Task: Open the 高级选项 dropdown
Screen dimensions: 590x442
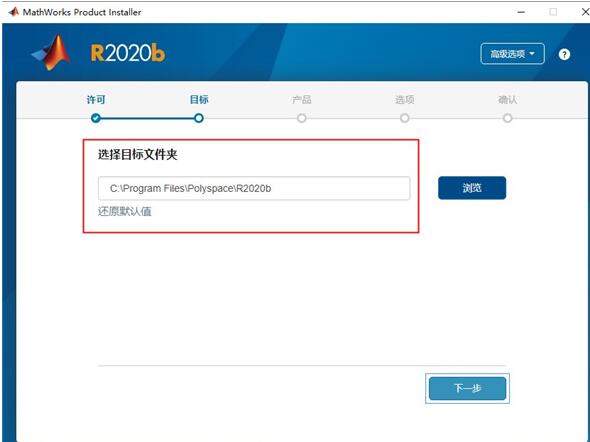Action: [x=512, y=54]
